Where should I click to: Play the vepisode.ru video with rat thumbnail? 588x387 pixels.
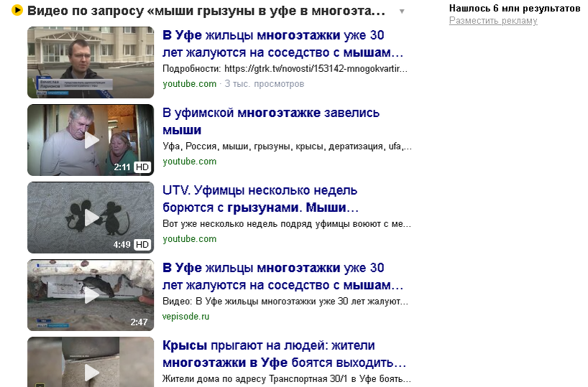click(x=91, y=295)
